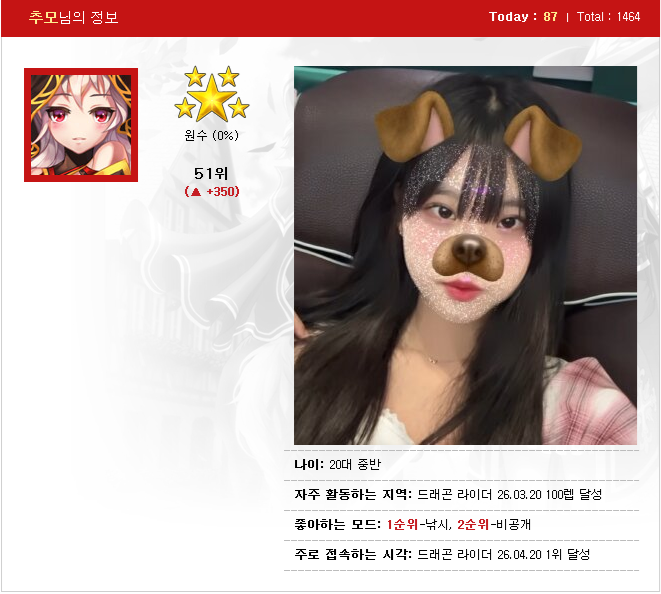Image resolution: width=661 pixels, height=594 pixels.
Task: Click the 나이 label
Action: 308,464
